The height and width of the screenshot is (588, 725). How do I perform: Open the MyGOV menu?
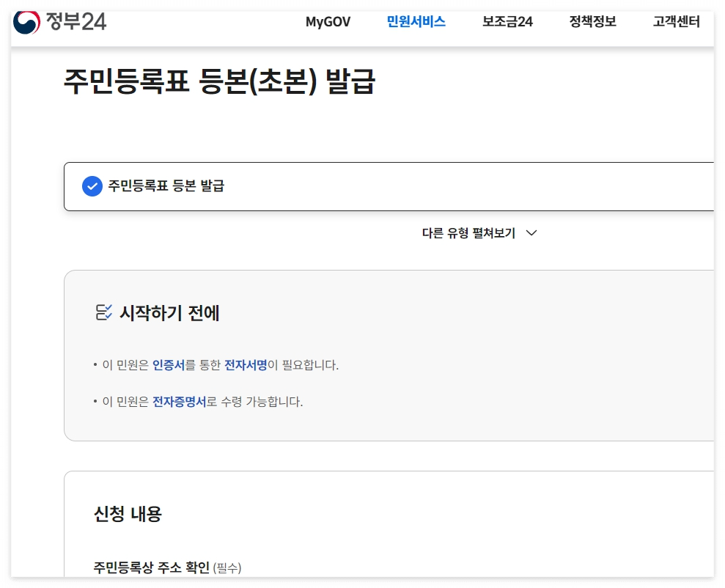tap(328, 22)
